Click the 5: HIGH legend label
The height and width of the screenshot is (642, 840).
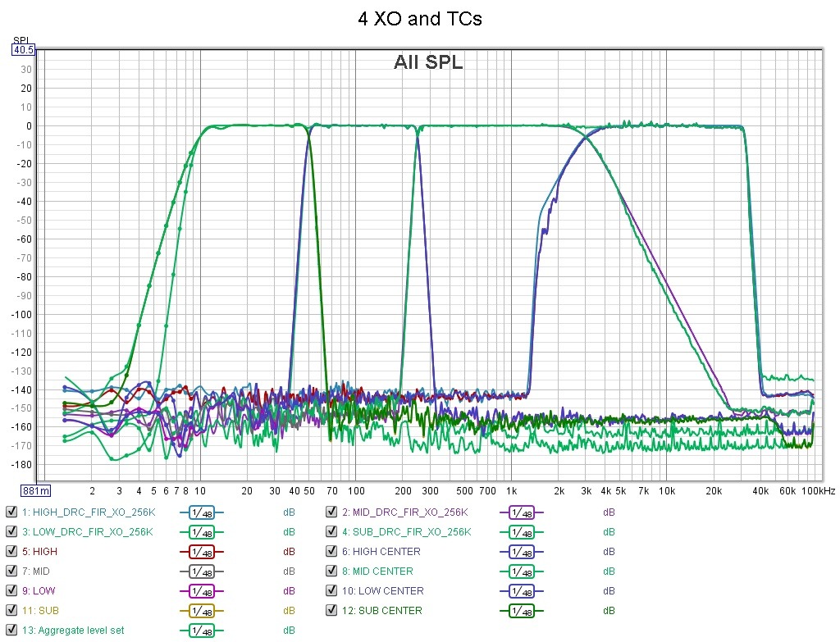click(x=39, y=551)
